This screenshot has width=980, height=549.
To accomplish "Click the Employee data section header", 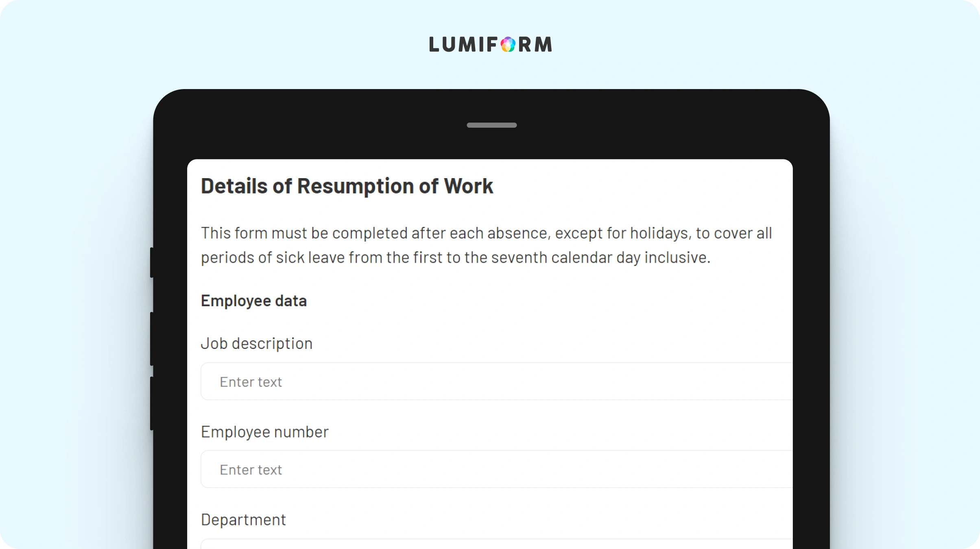I will tap(254, 301).
